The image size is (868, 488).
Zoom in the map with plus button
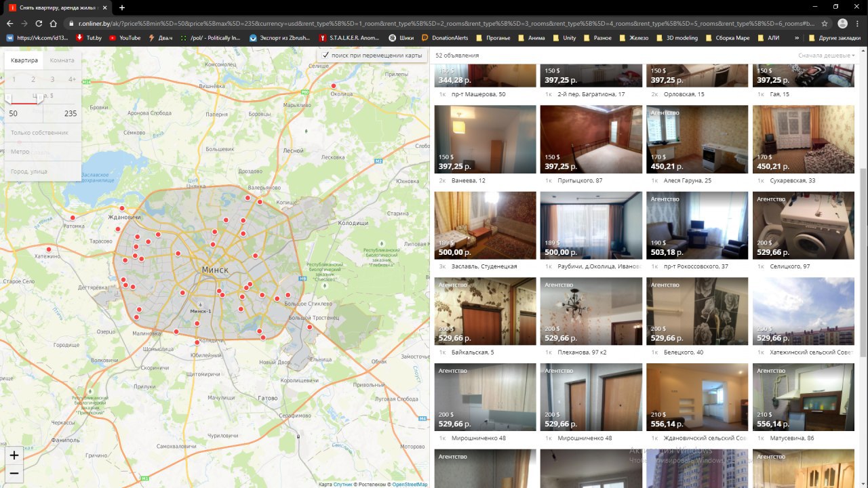(x=14, y=455)
